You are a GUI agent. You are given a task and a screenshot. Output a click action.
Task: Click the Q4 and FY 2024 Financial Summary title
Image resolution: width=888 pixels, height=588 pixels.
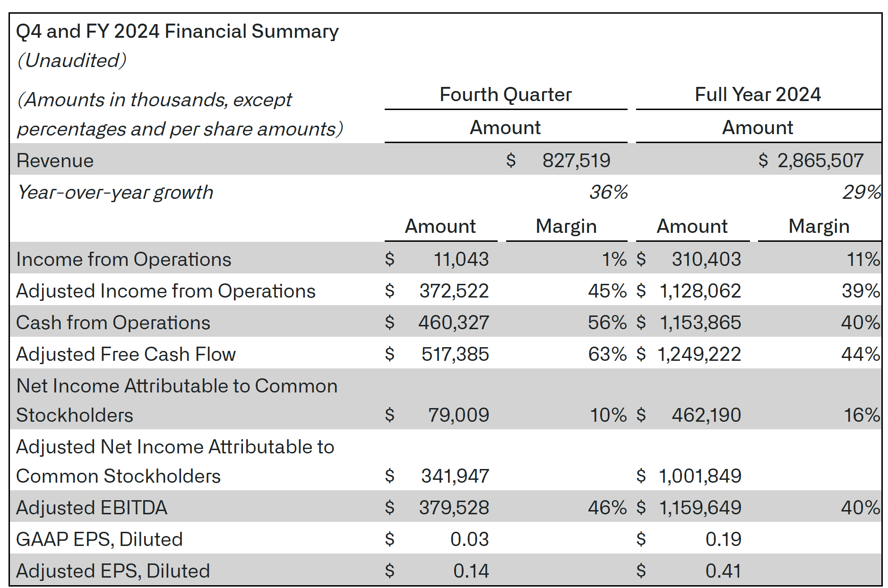click(x=177, y=31)
